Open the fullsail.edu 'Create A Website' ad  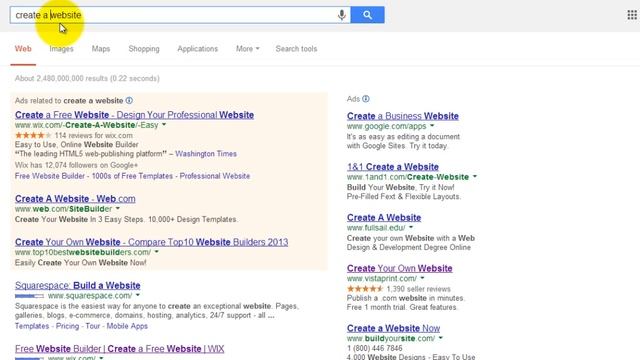pos(384,218)
